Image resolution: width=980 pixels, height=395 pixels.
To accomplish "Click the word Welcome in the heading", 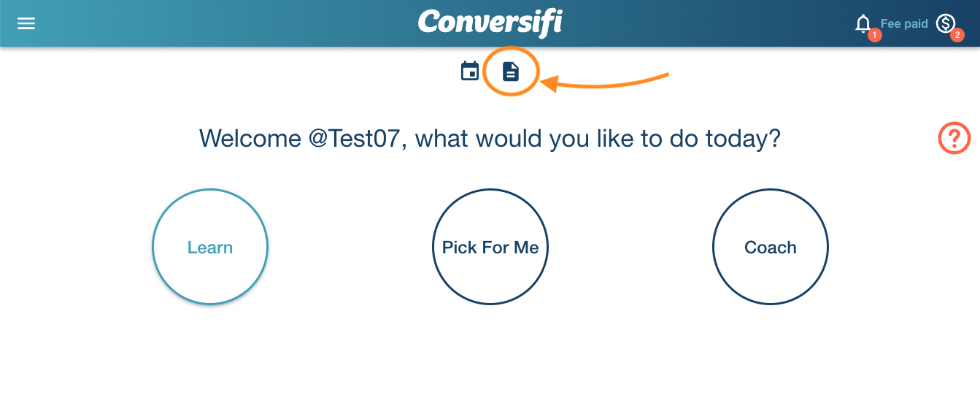I will (250, 138).
